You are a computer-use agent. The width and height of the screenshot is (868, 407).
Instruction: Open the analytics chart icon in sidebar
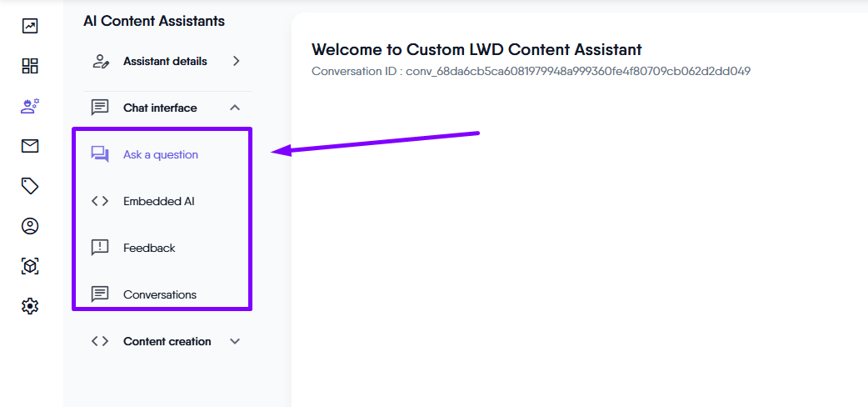tap(30, 26)
